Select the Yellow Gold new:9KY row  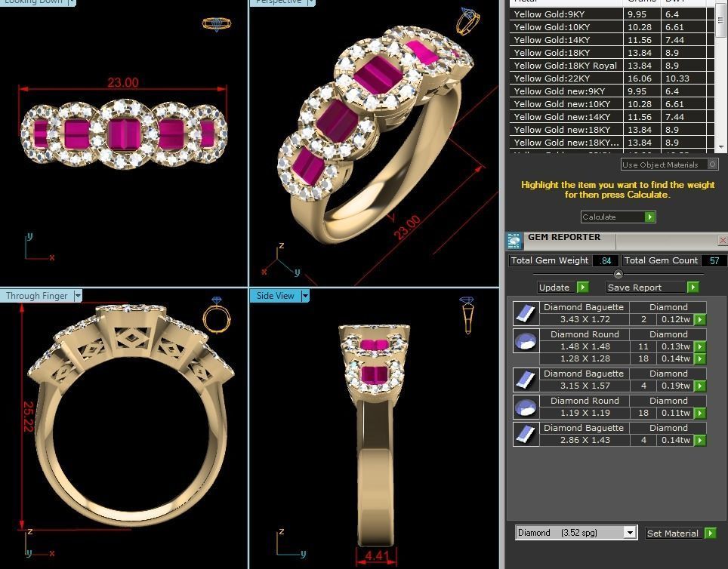point(612,91)
